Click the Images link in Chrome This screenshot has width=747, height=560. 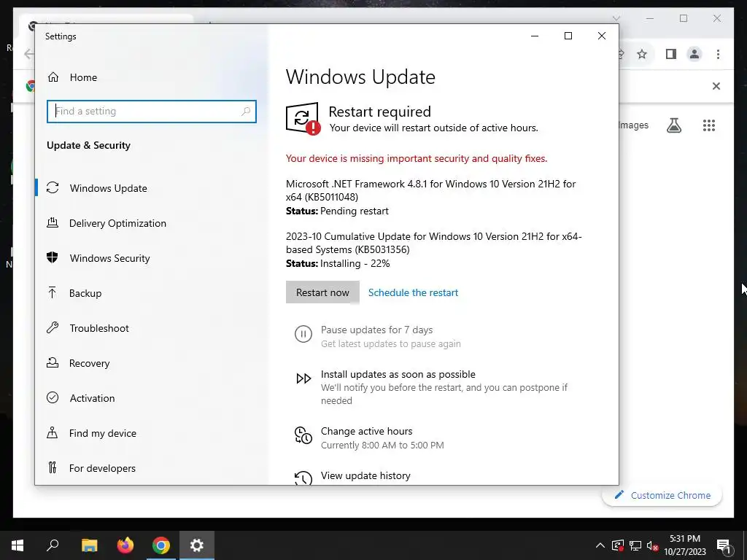pos(634,125)
